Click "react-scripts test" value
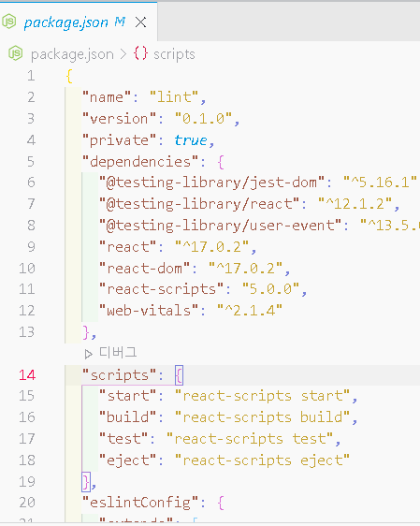Viewport: 420px width, 526px height. [250, 439]
